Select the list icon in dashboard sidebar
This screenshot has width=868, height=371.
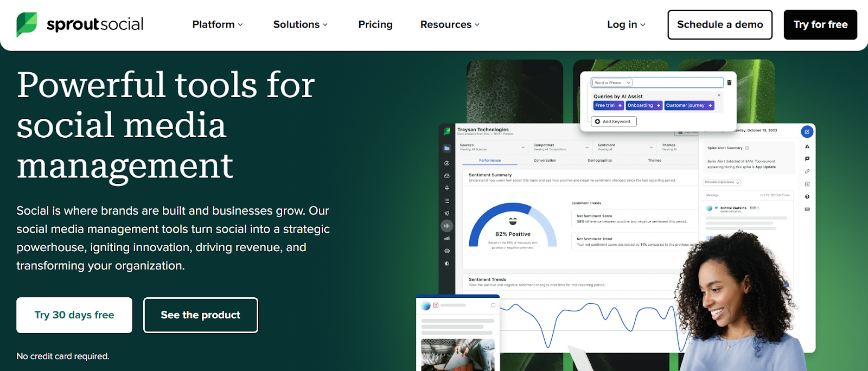[x=447, y=201]
